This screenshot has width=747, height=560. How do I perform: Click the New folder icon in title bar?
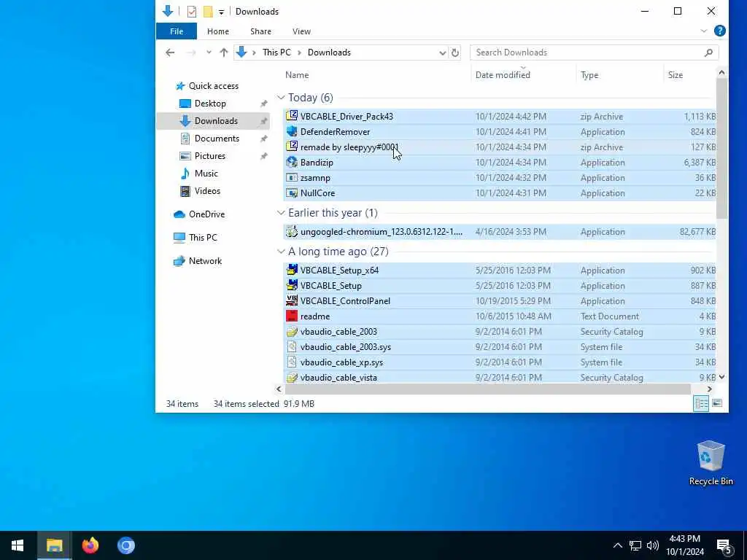coord(208,12)
